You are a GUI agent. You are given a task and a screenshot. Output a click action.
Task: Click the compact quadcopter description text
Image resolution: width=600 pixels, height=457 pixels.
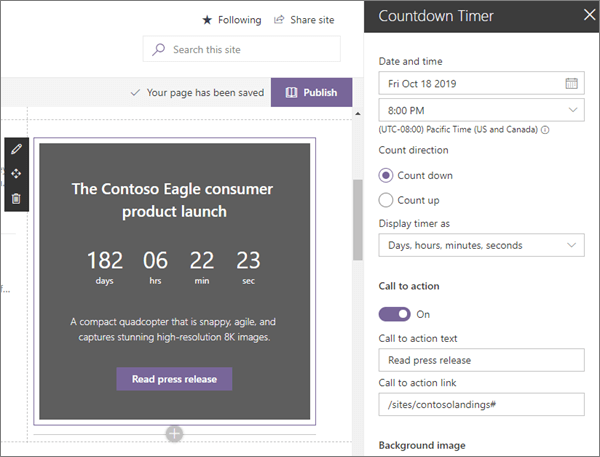[173, 329]
